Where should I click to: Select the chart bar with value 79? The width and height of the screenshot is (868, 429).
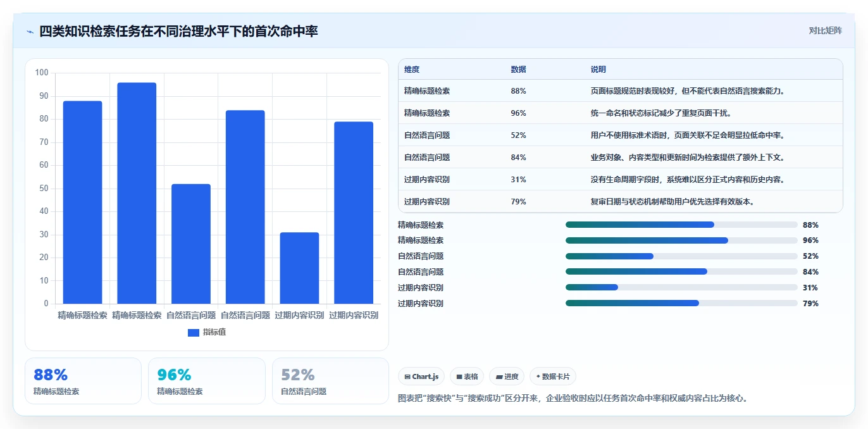click(354, 213)
